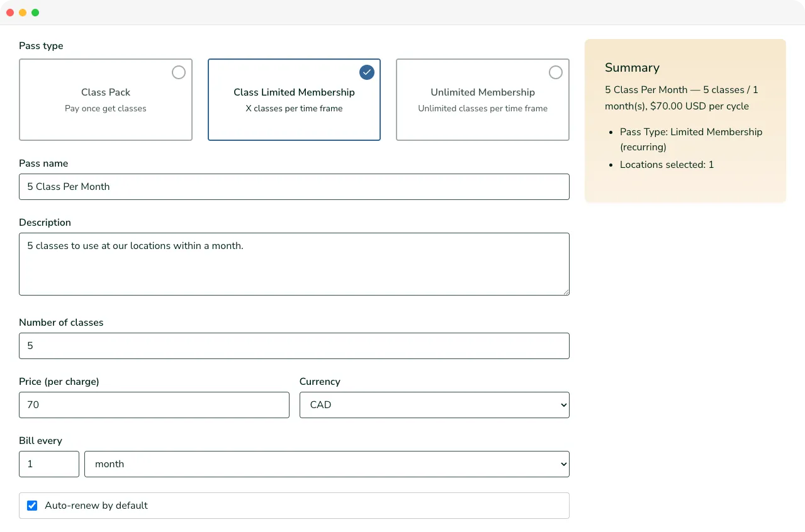The image size is (805, 532).
Task: Click the Class Pack radio circle icon
Action: point(179,72)
